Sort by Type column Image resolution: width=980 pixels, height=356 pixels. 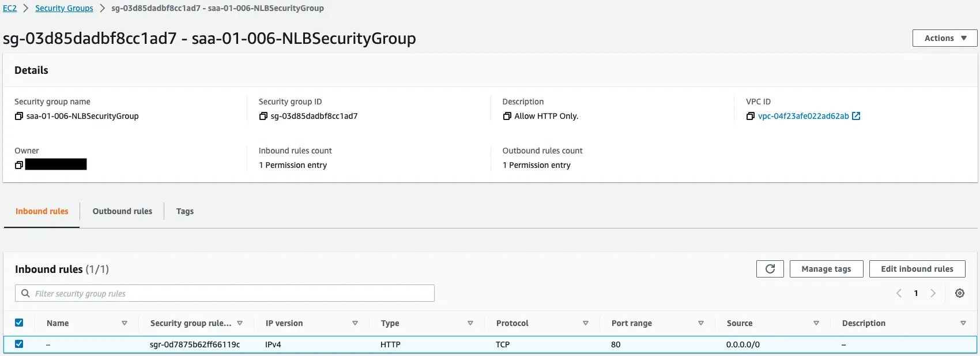tap(470, 323)
